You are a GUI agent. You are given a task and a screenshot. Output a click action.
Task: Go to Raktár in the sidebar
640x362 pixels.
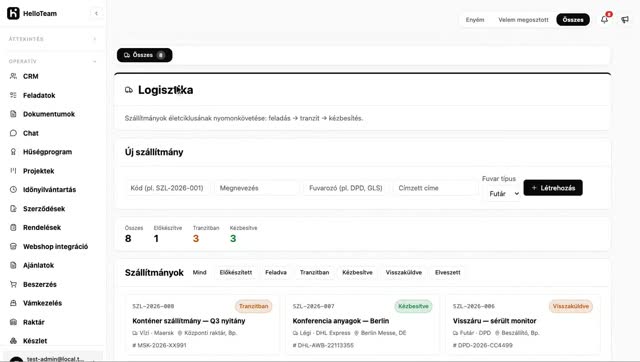point(53,322)
